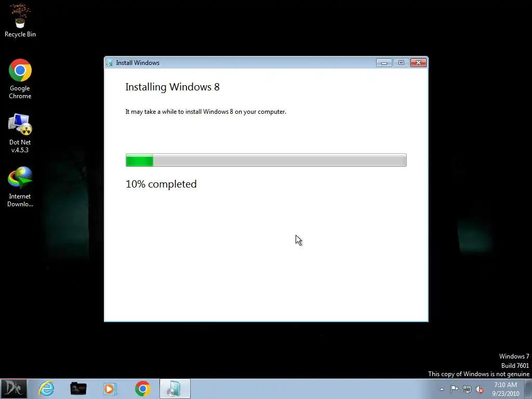Screen dimensions: 532x399
Task: Click the 'Install Windows' window title text
Action: [138, 63]
